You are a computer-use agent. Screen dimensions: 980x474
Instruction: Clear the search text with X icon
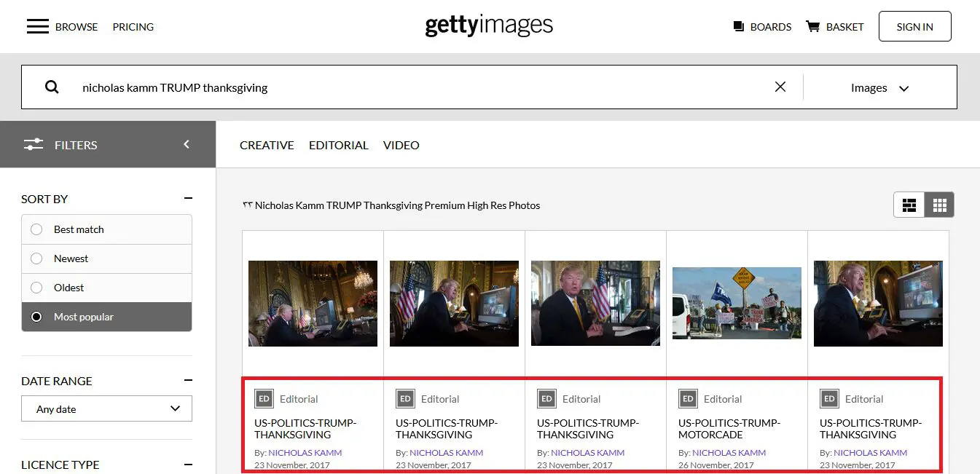[x=780, y=87]
